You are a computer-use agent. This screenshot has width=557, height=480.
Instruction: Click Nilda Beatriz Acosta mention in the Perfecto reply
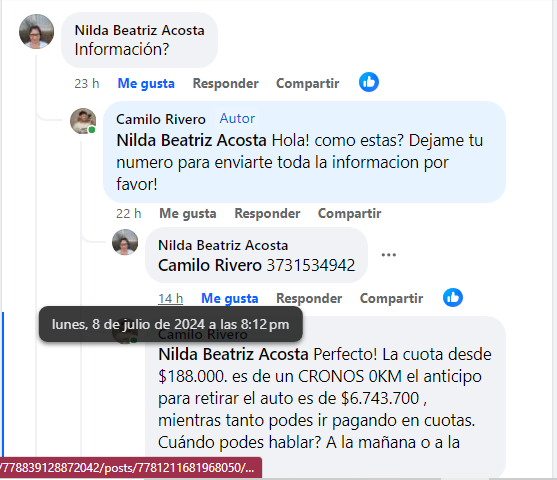click(x=233, y=354)
